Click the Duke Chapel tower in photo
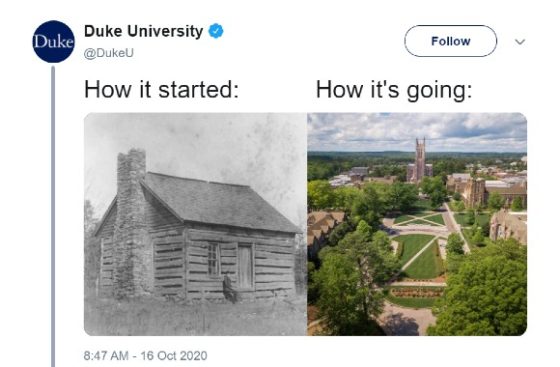The image size is (560, 367). click(x=420, y=159)
